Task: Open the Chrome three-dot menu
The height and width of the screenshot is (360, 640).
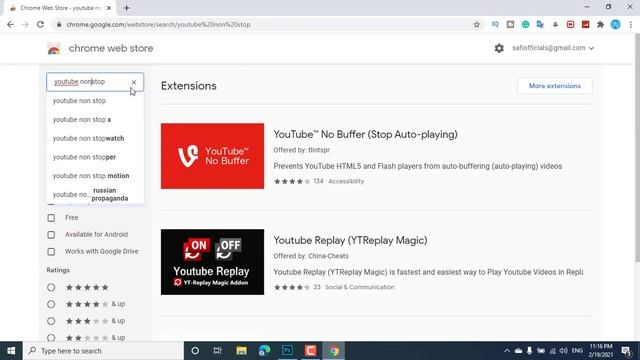Action: pos(630,24)
